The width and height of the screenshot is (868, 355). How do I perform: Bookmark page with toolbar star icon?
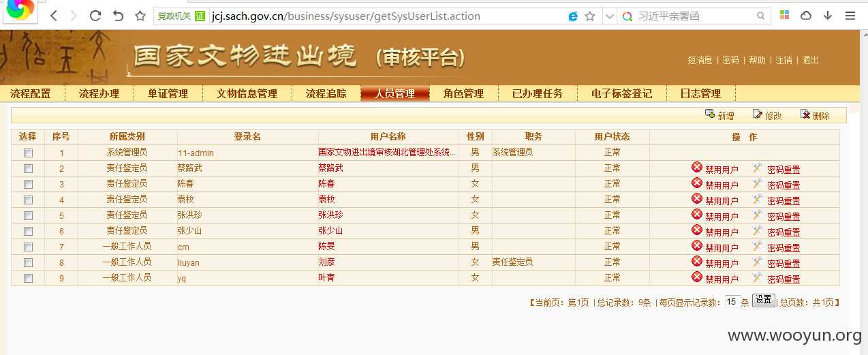[x=140, y=16]
